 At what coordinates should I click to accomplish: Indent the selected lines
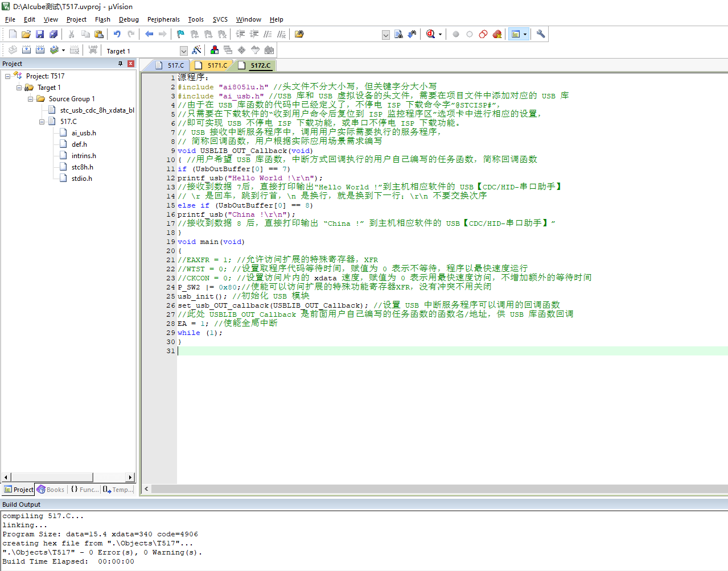coord(241,34)
